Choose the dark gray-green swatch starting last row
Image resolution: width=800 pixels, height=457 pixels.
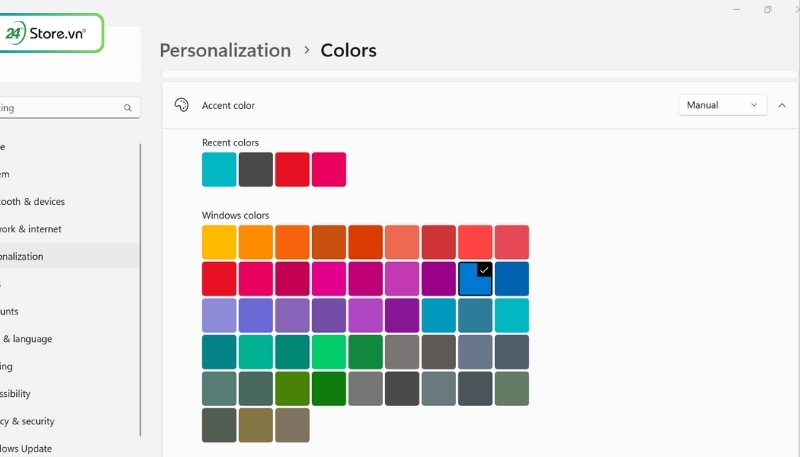pyautogui.click(x=219, y=425)
